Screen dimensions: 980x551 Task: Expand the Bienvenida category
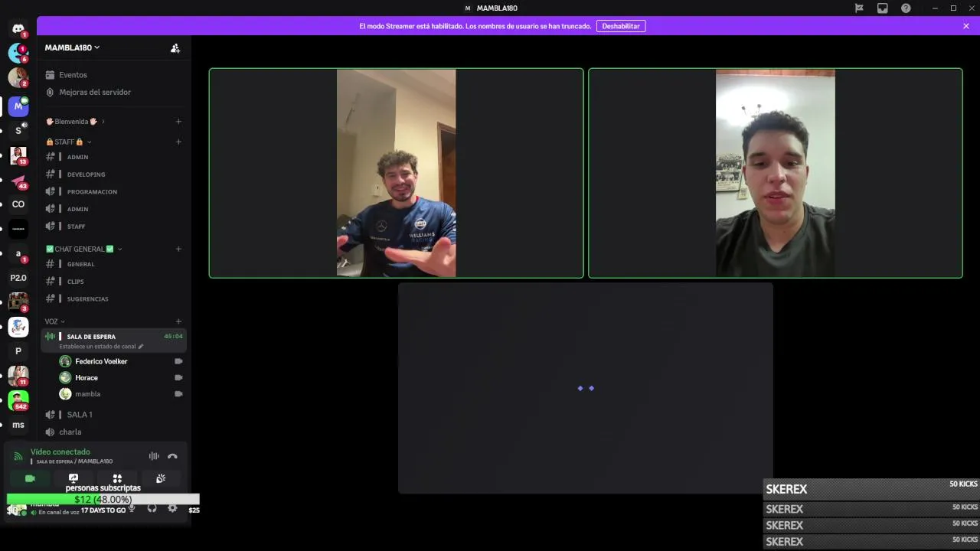point(75,121)
